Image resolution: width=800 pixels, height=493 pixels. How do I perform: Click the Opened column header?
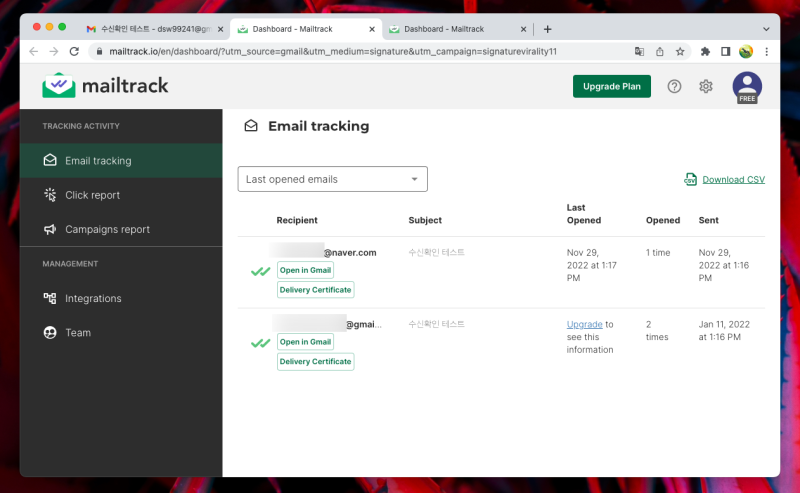[x=663, y=220]
